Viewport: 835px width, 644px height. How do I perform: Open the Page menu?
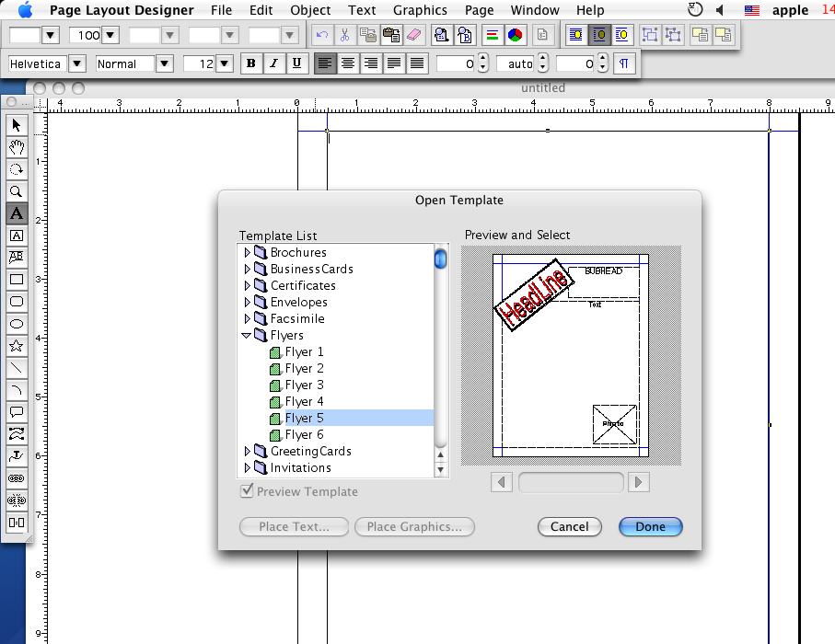(479, 10)
